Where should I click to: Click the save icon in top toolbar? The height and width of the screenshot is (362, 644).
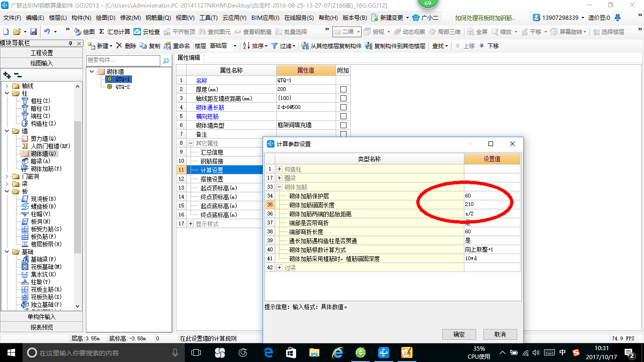click(x=33, y=32)
